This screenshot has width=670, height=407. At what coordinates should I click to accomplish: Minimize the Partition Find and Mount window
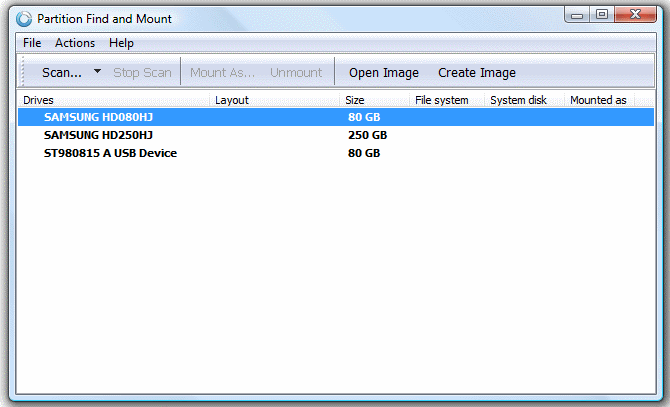pos(577,15)
